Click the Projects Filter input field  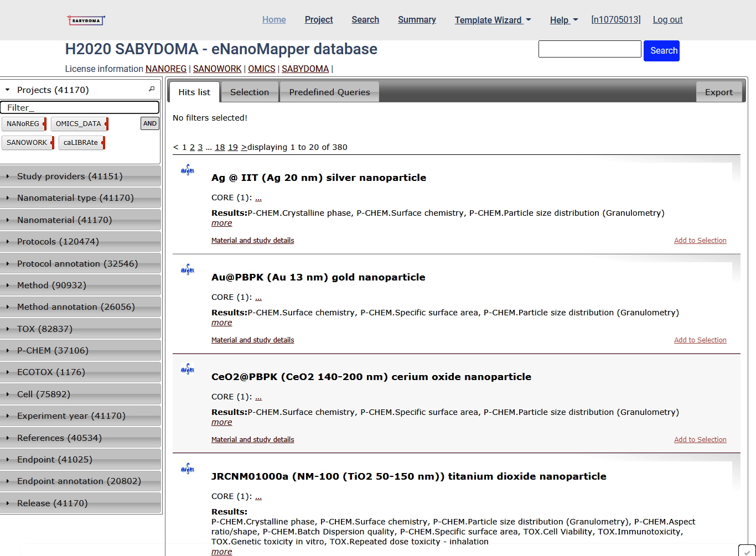point(80,108)
